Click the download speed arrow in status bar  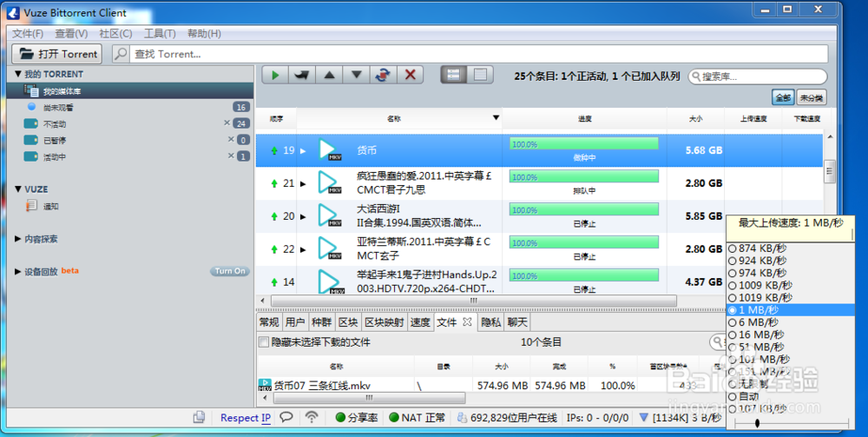(642, 418)
